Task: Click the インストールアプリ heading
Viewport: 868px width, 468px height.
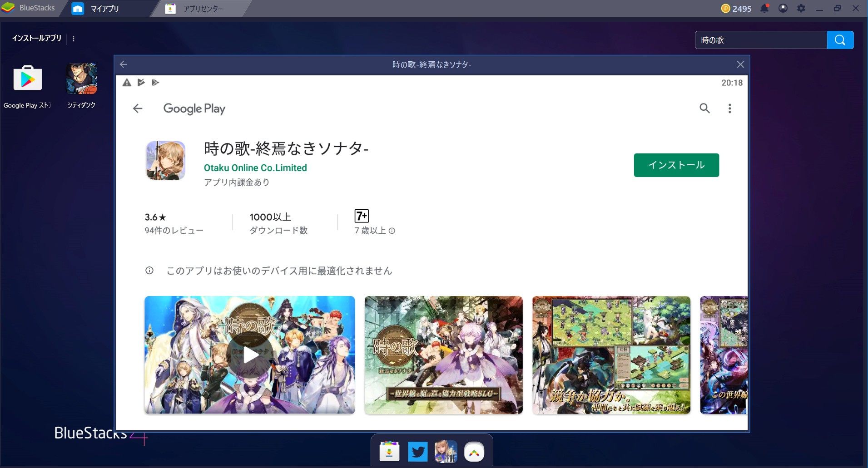Action: (x=37, y=39)
